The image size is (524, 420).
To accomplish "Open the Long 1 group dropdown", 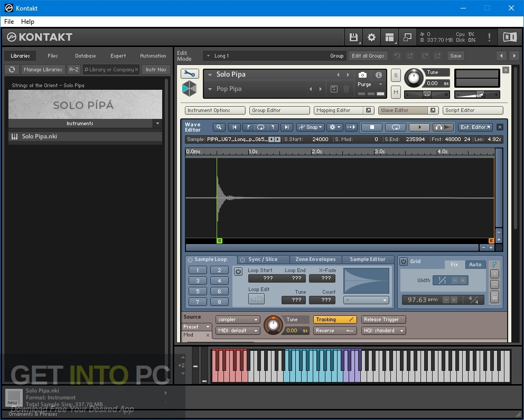I will pos(274,56).
